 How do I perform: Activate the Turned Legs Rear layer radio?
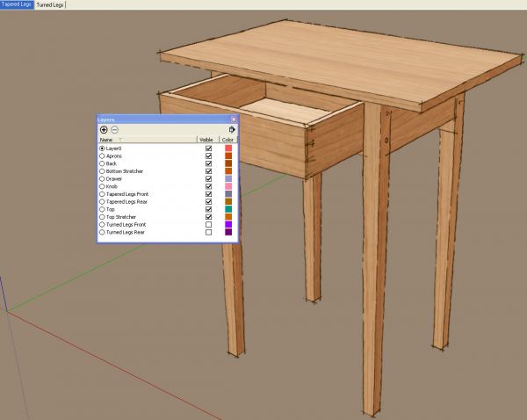pos(102,232)
